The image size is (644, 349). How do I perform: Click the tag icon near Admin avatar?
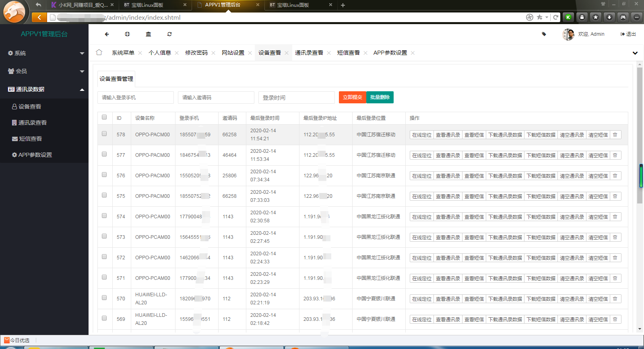click(x=544, y=34)
